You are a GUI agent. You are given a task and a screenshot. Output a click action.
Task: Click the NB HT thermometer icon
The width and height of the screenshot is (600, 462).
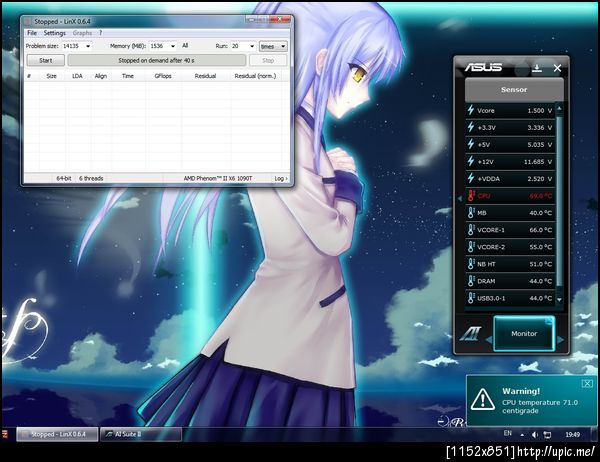[471, 264]
